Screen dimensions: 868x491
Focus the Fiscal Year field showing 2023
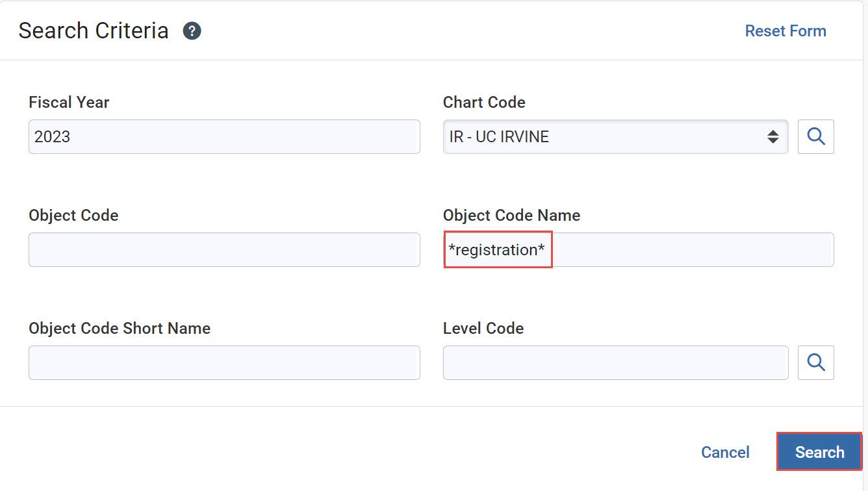tap(224, 136)
